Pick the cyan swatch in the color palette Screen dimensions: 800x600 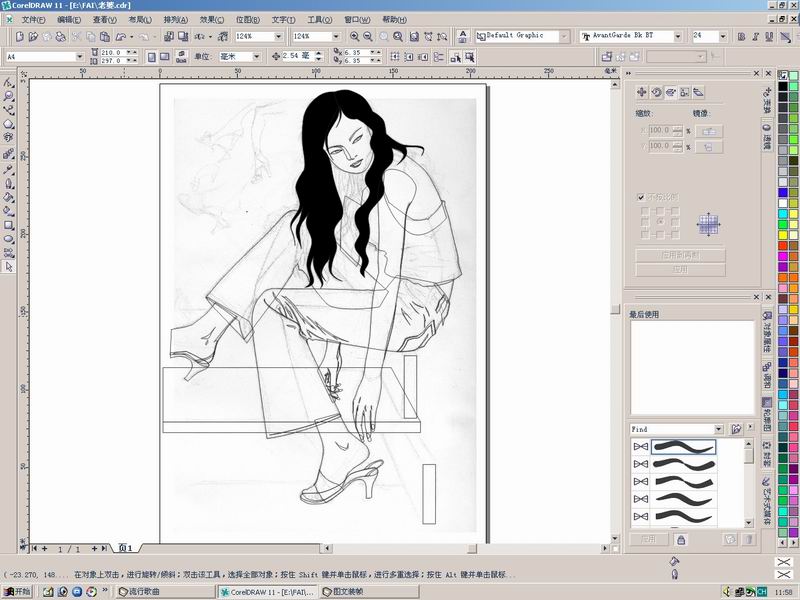pyautogui.click(x=782, y=215)
